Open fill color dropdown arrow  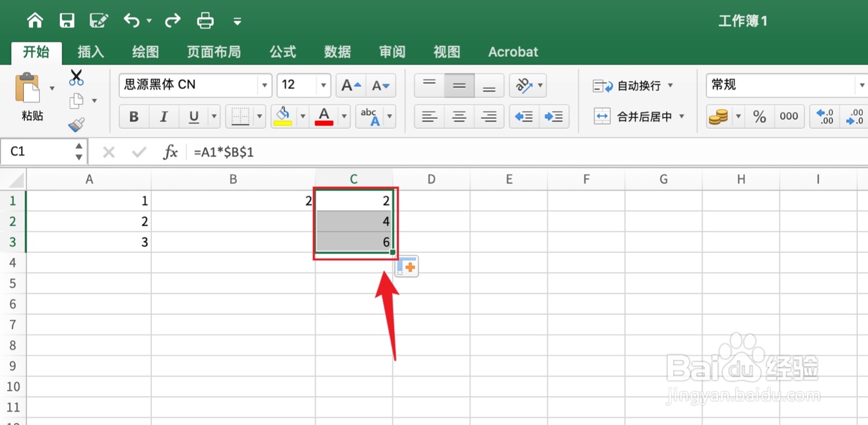[303, 117]
